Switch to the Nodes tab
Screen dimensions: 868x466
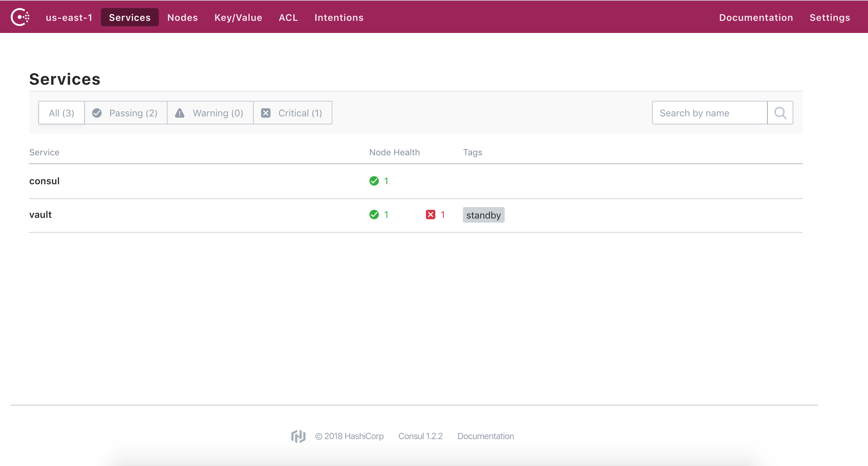pyautogui.click(x=182, y=17)
